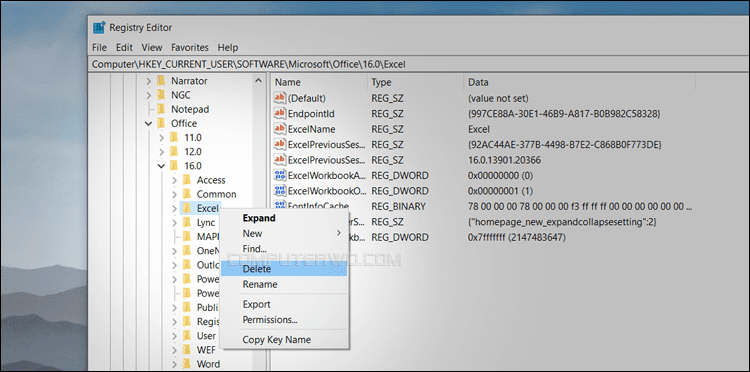Click the Word folder icon
Screen dimensions: 750x372
(x=187, y=364)
